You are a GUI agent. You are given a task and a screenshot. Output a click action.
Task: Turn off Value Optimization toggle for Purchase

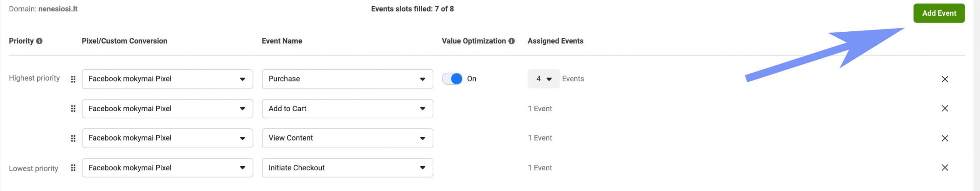tap(452, 79)
